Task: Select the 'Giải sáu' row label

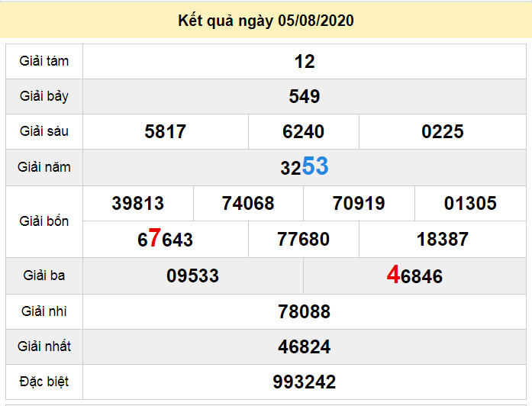Action: point(44,131)
